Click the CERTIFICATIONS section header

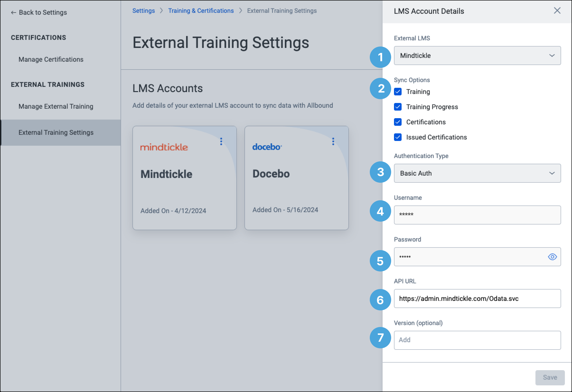[39, 38]
